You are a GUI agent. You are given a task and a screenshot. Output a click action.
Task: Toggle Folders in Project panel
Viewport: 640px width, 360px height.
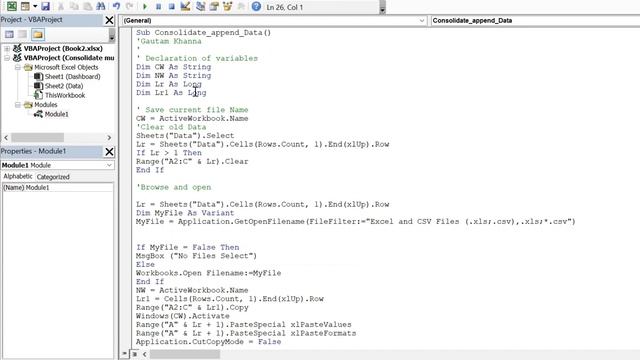point(38,35)
